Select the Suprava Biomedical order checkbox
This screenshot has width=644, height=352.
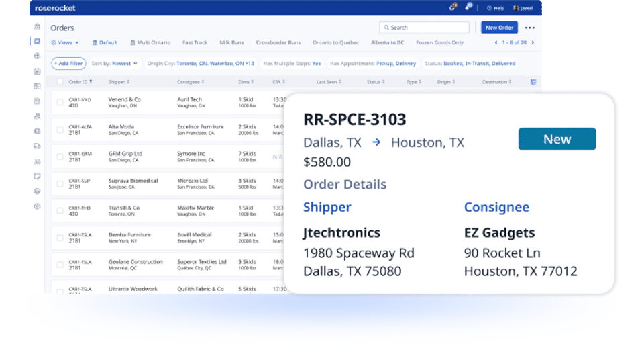tap(60, 184)
